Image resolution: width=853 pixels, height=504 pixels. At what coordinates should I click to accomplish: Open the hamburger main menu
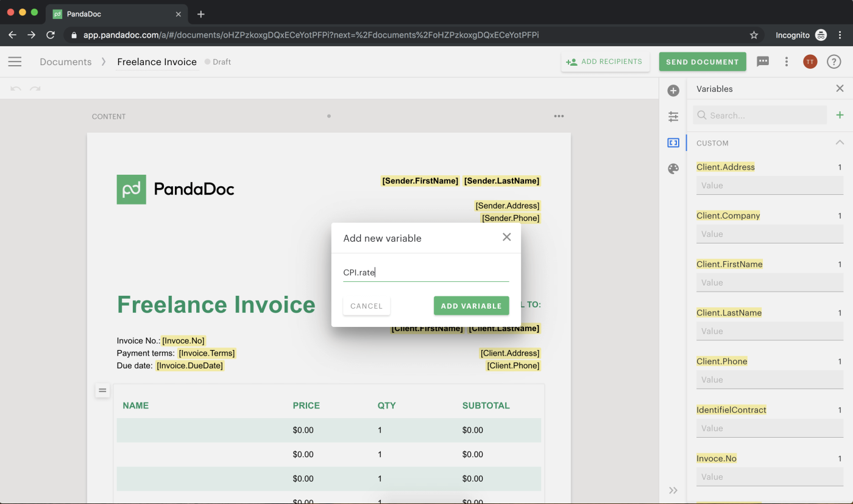pyautogui.click(x=15, y=61)
